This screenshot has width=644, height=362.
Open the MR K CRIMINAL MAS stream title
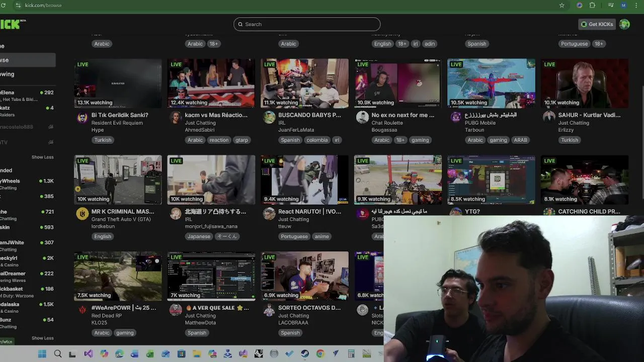(x=123, y=212)
